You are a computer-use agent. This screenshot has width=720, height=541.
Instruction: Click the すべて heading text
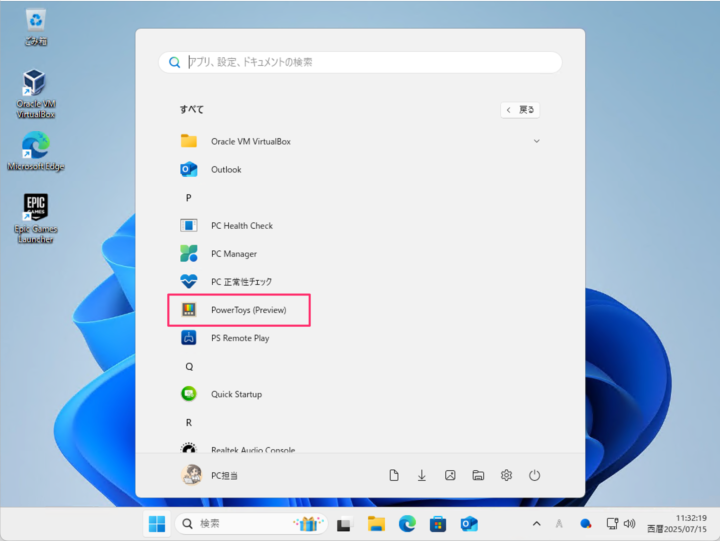pyautogui.click(x=191, y=109)
